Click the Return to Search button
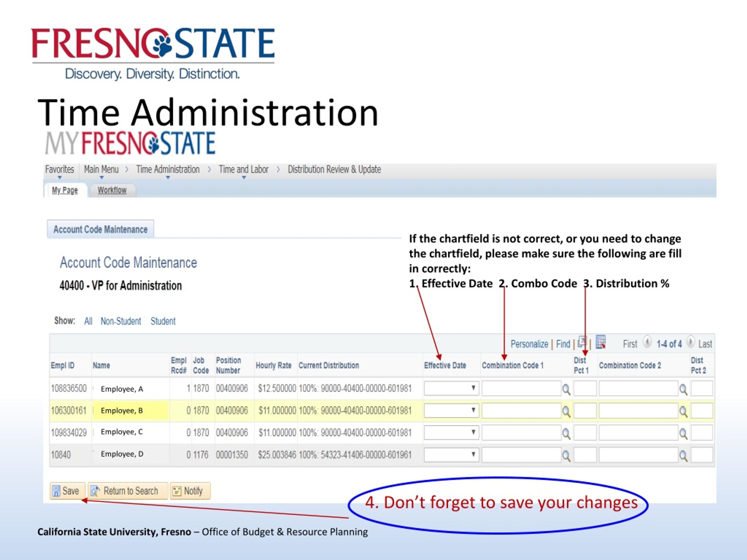 pyautogui.click(x=128, y=491)
